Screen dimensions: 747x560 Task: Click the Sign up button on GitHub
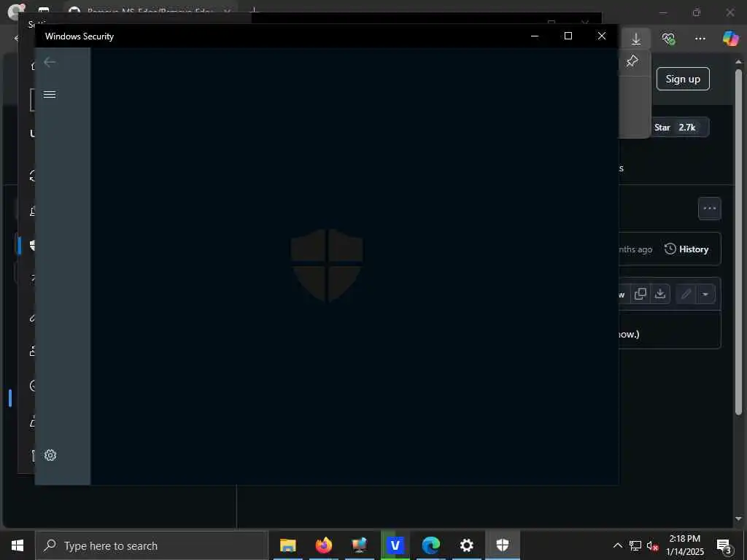pyautogui.click(x=683, y=79)
